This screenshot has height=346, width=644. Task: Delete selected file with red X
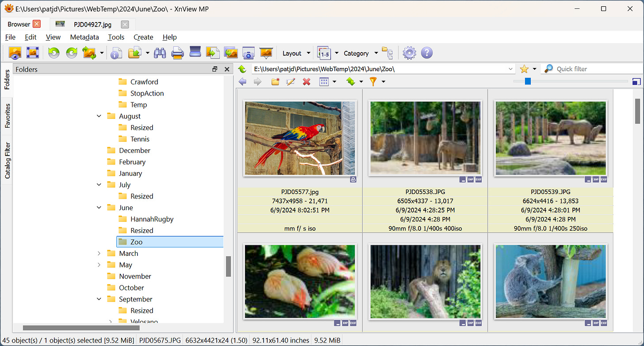pyautogui.click(x=306, y=81)
